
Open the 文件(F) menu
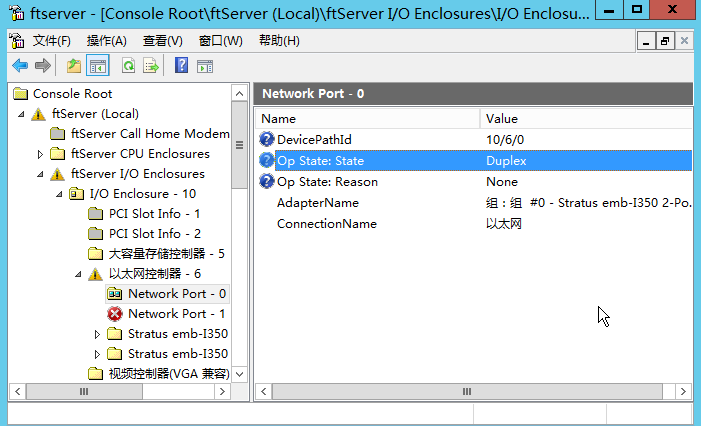[51, 41]
